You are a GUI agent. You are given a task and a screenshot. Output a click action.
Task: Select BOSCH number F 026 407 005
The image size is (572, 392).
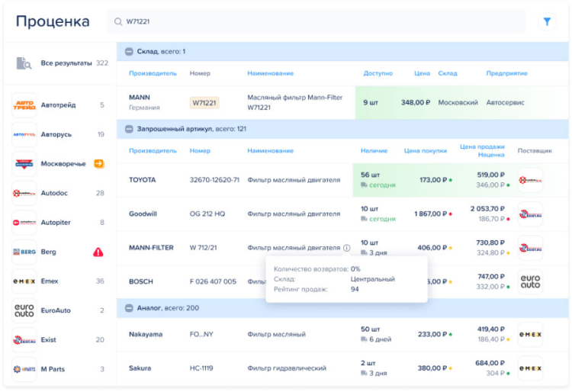coord(213,282)
